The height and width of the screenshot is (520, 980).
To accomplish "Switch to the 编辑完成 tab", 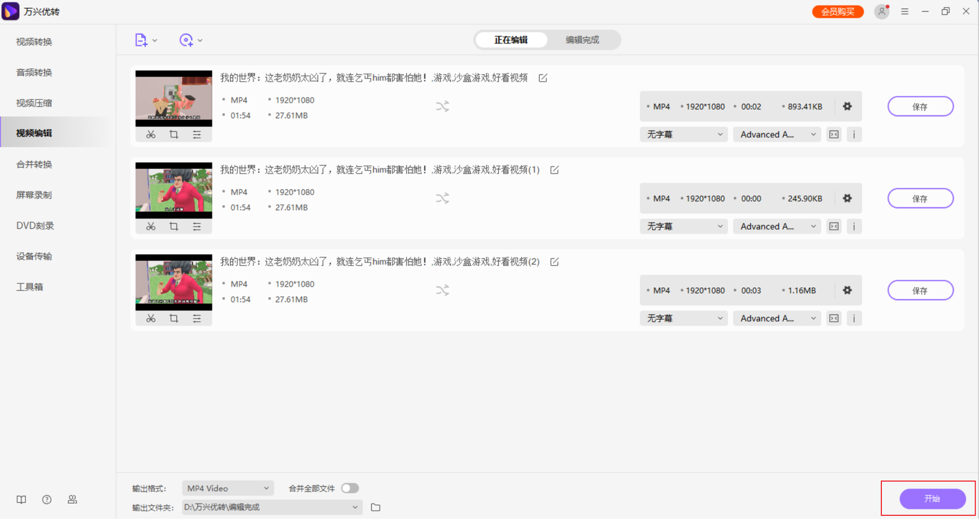I will pos(582,40).
